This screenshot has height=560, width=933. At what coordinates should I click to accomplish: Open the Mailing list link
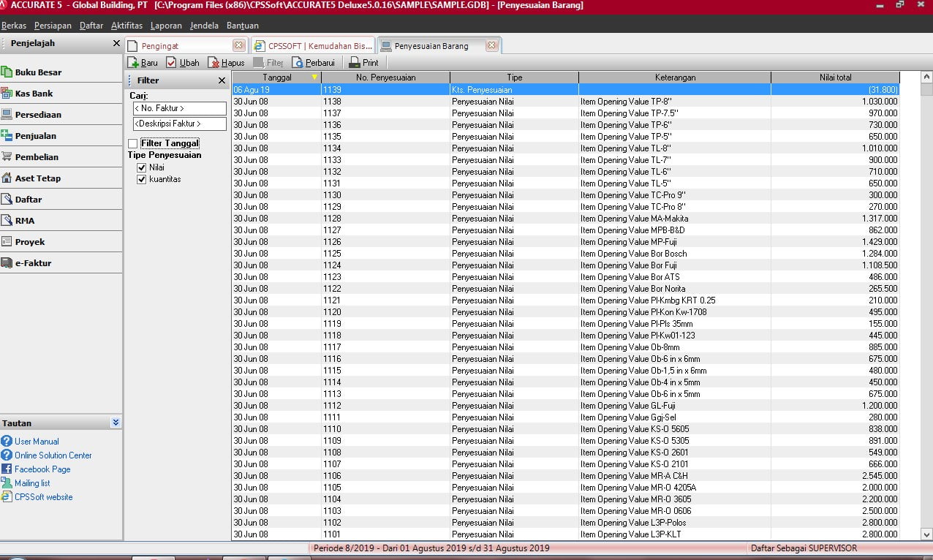point(32,483)
